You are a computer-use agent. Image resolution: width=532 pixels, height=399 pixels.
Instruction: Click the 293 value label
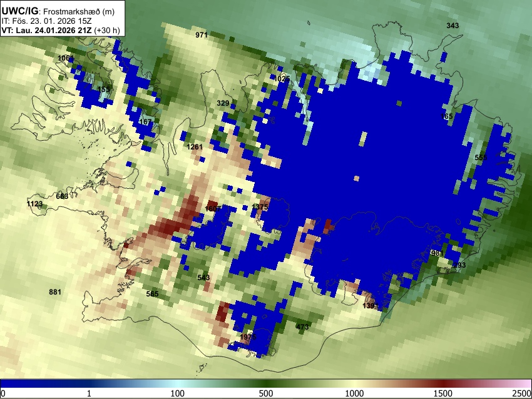click(x=459, y=265)
